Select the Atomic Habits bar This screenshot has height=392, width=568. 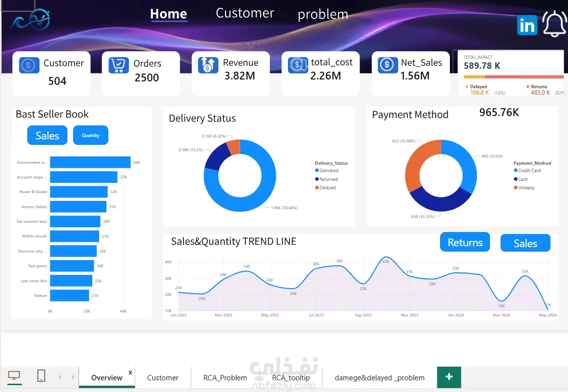coord(78,207)
